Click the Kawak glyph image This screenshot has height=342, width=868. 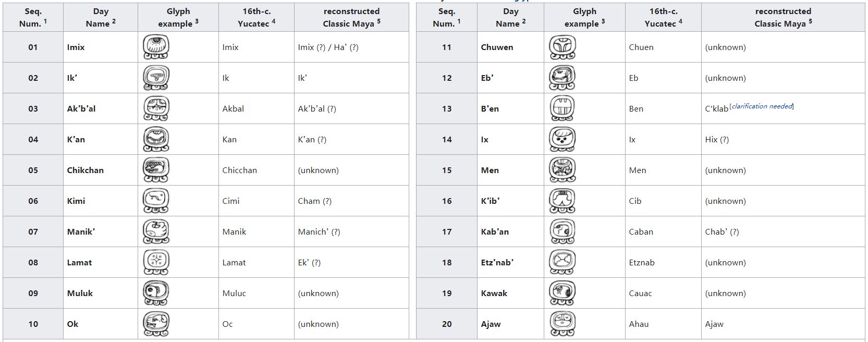562,294
